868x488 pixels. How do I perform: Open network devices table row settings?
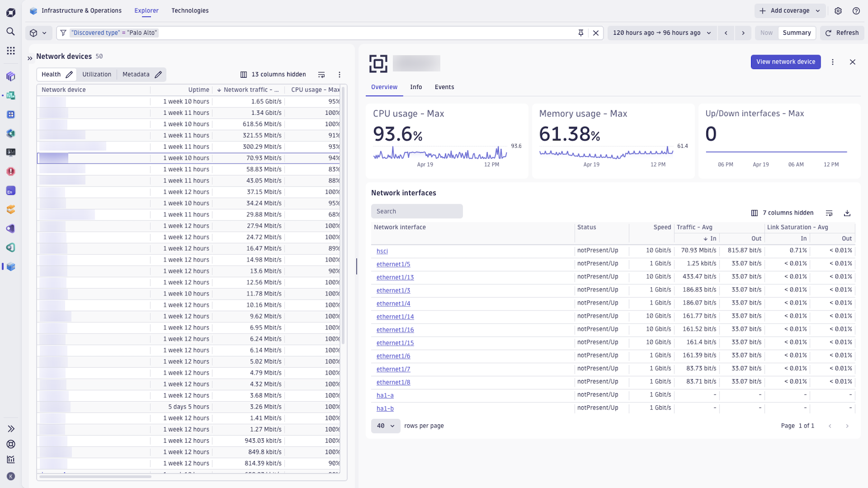[321, 75]
